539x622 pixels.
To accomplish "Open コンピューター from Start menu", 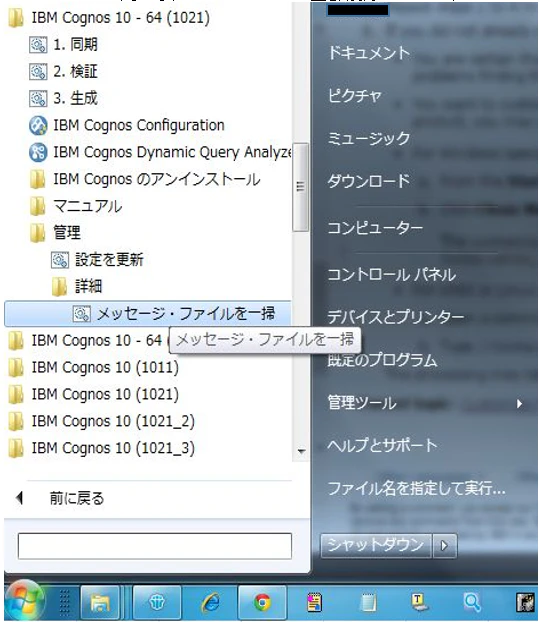I will [375, 228].
